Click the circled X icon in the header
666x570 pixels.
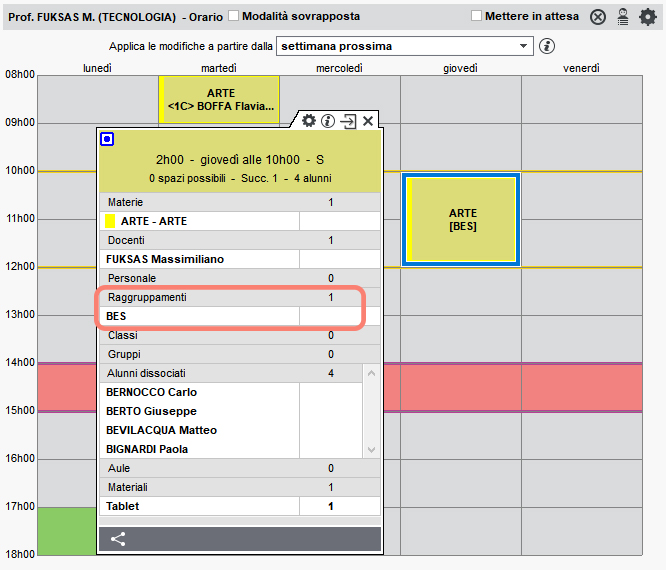pyautogui.click(x=598, y=17)
